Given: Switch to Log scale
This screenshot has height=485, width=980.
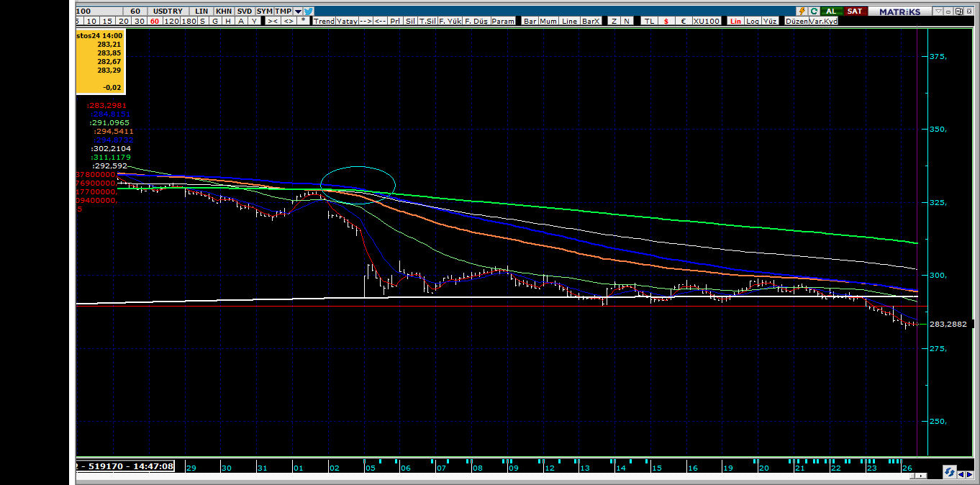Looking at the screenshot, I should (752, 22).
